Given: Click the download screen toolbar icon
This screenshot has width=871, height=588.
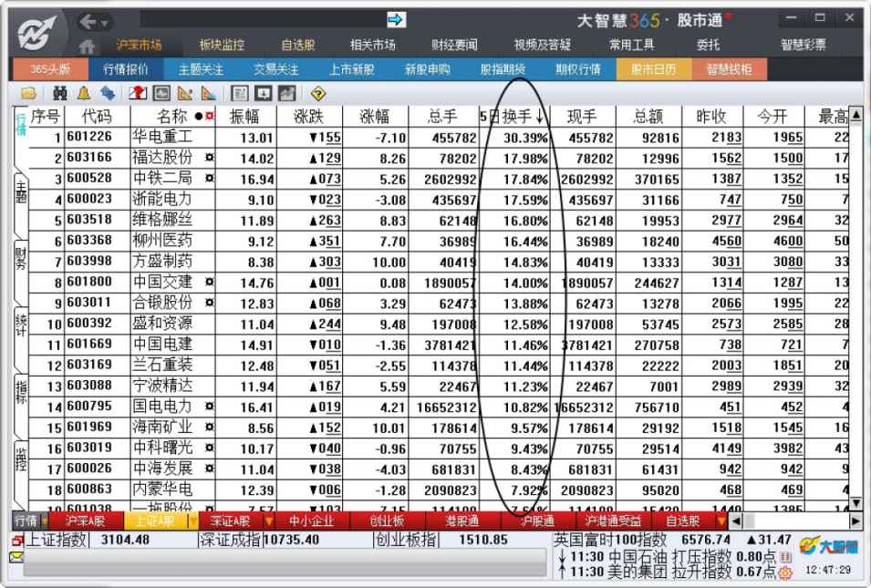Looking at the screenshot, I should coord(264,93).
